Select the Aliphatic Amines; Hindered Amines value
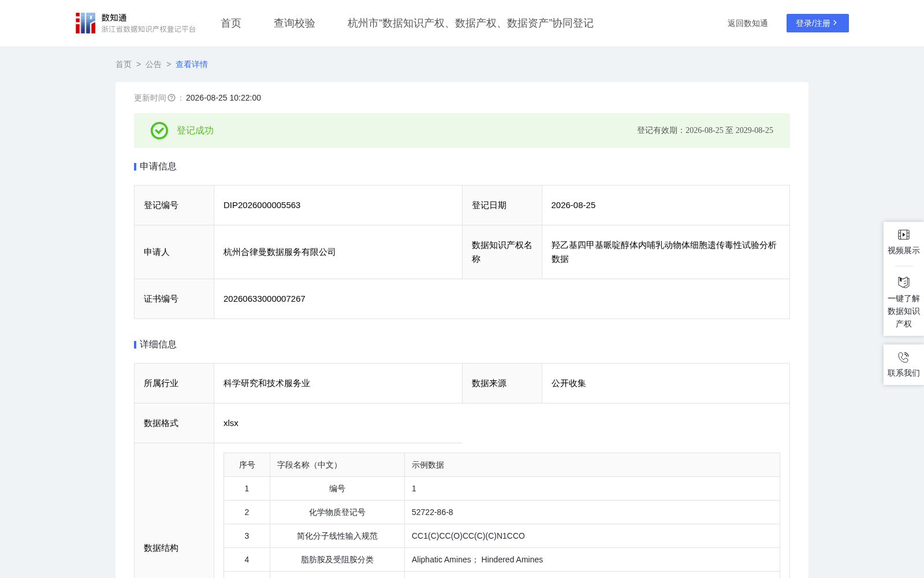The width and height of the screenshot is (924, 578). pyautogui.click(x=478, y=560)
